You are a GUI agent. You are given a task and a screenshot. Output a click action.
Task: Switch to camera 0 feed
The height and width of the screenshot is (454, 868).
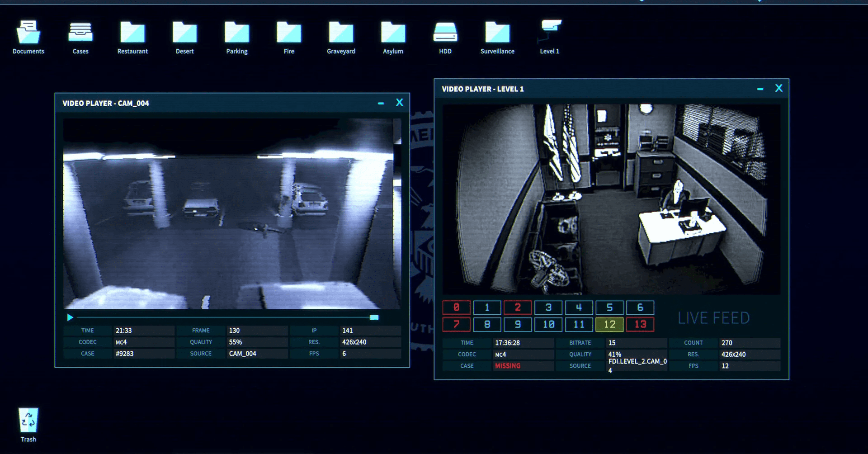coord(456,307)
